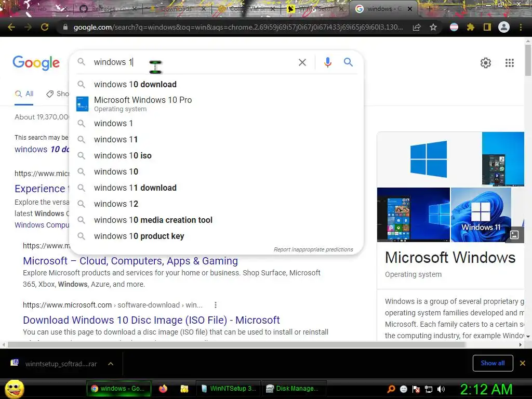Open the side panel icon in toolbar
The width and height of the screenshot is (532, 399).
coord(487,27)
